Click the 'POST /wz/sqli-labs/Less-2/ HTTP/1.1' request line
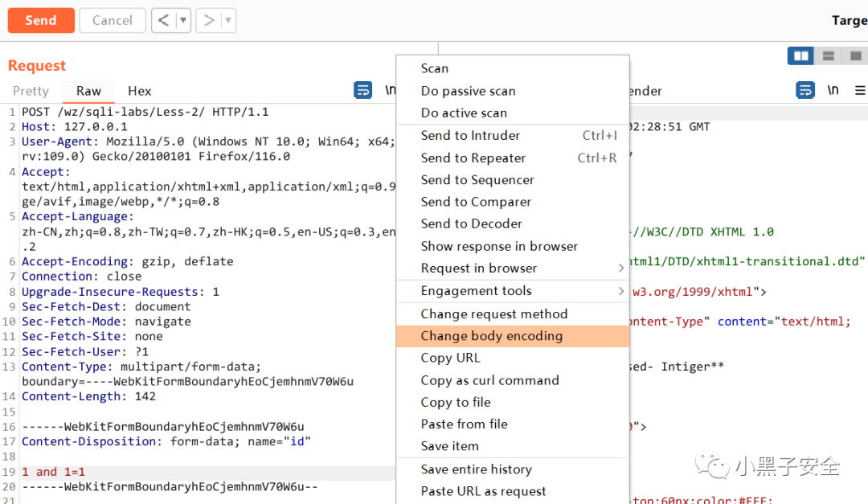The width and height of the screenshot is (868, 504). pyautogui.click(x=145, y=112)
